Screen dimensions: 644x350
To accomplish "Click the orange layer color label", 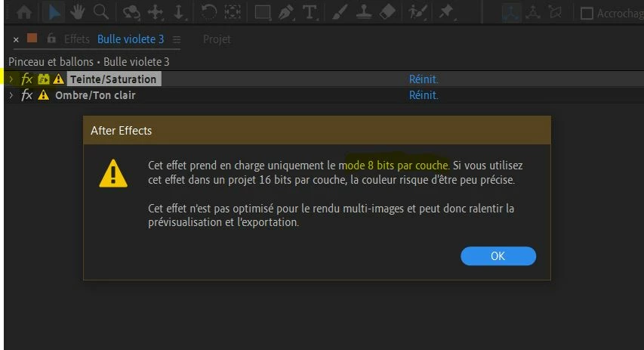I will 32,39.
